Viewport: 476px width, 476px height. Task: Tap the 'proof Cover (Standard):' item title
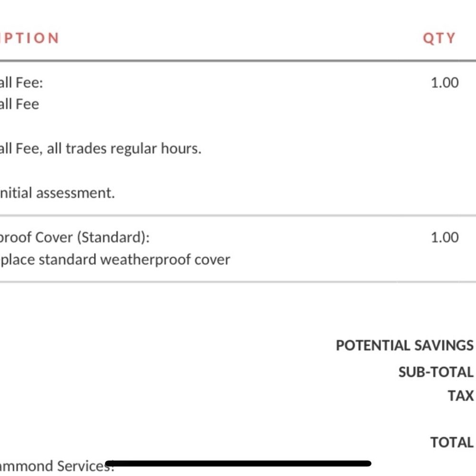point(75,238)
